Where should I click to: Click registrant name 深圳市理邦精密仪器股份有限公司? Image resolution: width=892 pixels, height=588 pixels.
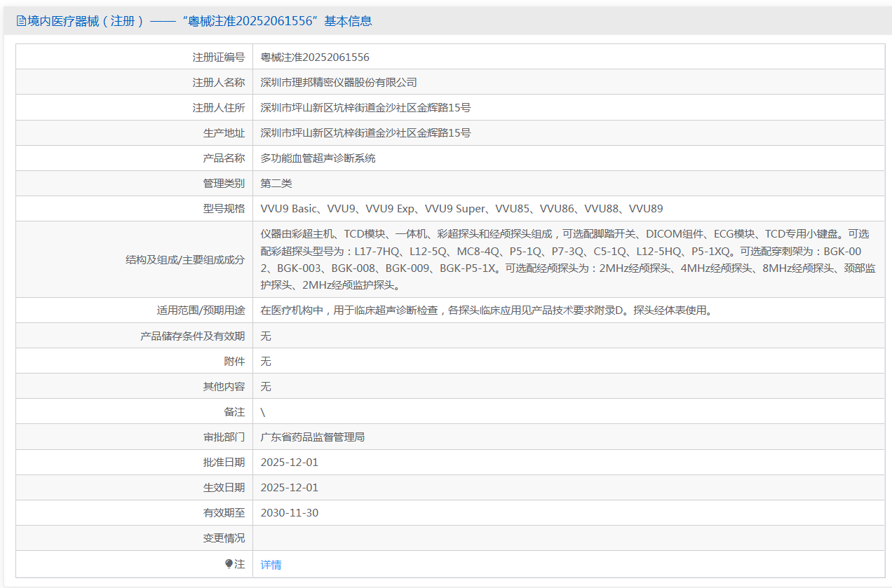coord(339,83)
